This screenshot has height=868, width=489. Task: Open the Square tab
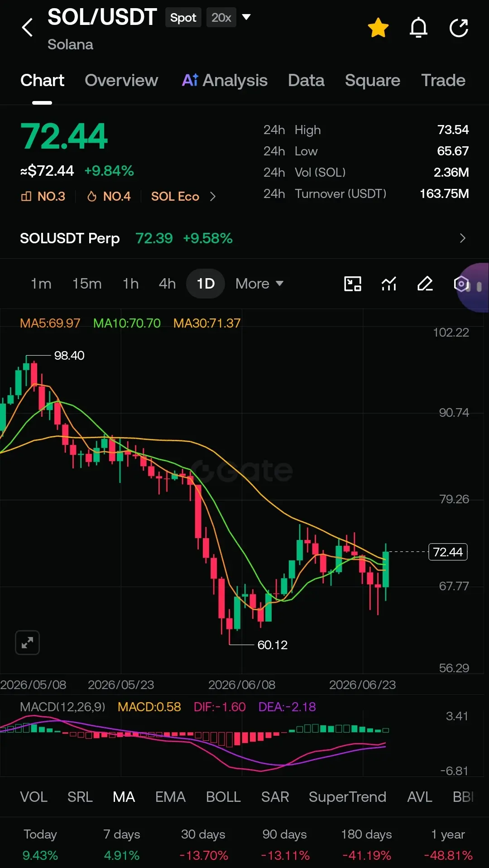pos(373,80)
